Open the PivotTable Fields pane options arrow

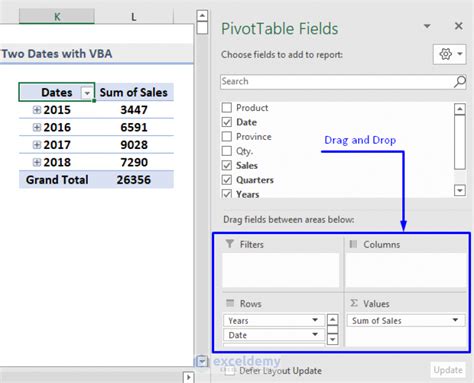pyautogui.click(x=427, y=26)
